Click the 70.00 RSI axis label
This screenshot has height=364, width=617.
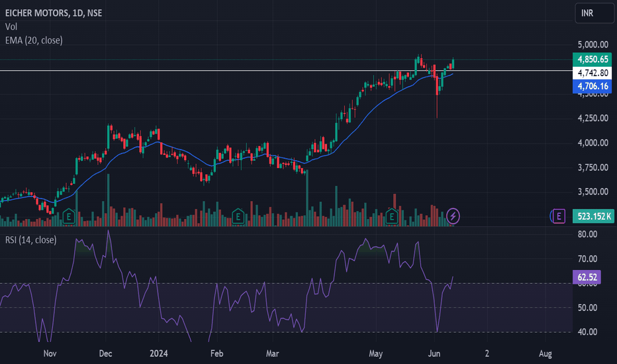point(587,259)
